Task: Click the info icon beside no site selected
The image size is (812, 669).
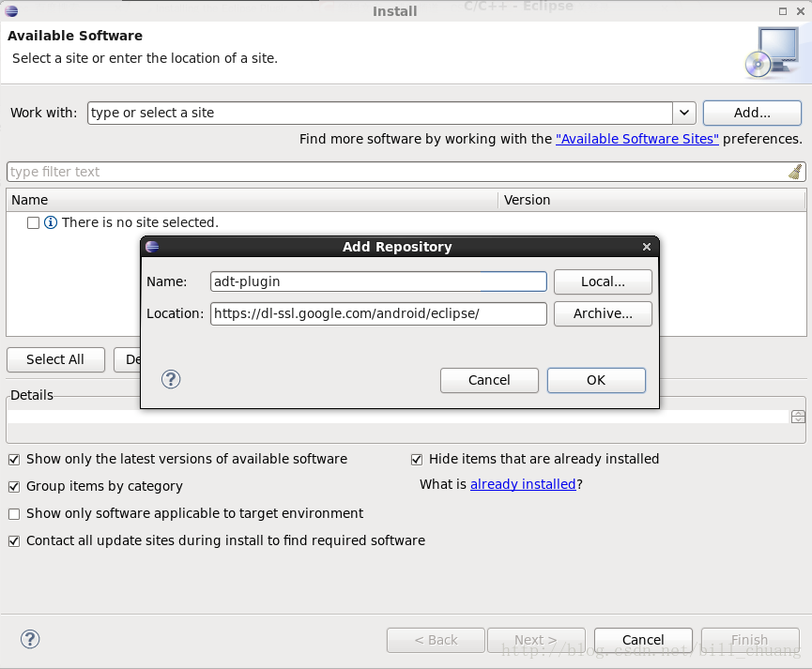Action: (x=51, y=222)
